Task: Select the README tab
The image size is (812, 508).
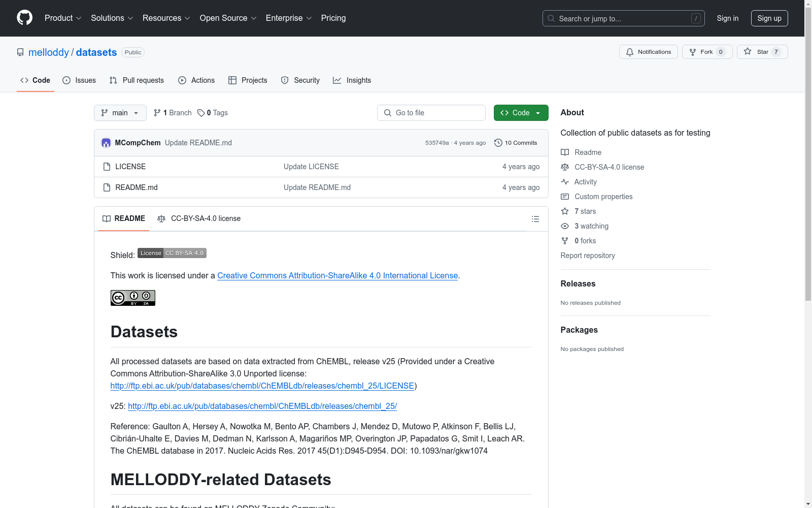Action: (124, 218)
